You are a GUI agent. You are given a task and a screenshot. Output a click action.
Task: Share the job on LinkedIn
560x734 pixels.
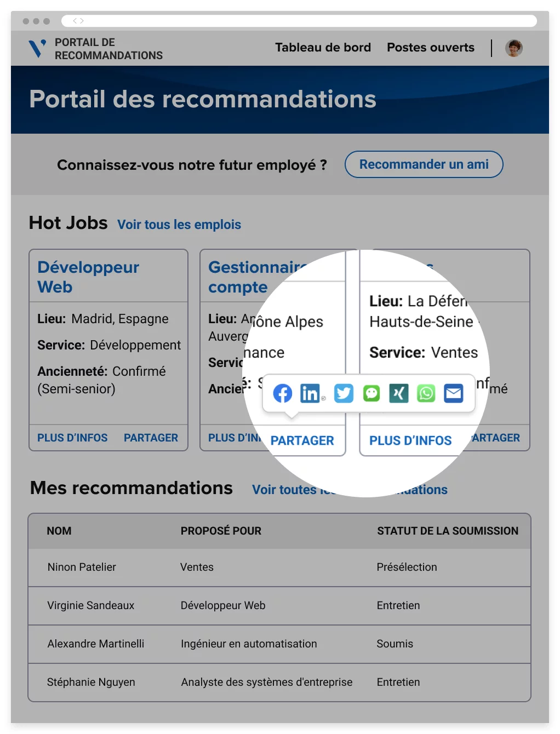311,393
